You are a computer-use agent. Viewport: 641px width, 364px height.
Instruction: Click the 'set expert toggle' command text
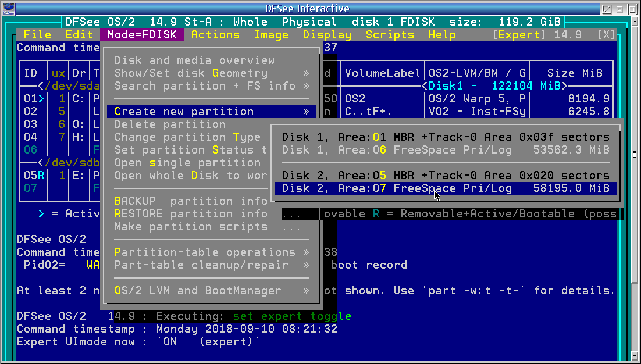(292, 316)
